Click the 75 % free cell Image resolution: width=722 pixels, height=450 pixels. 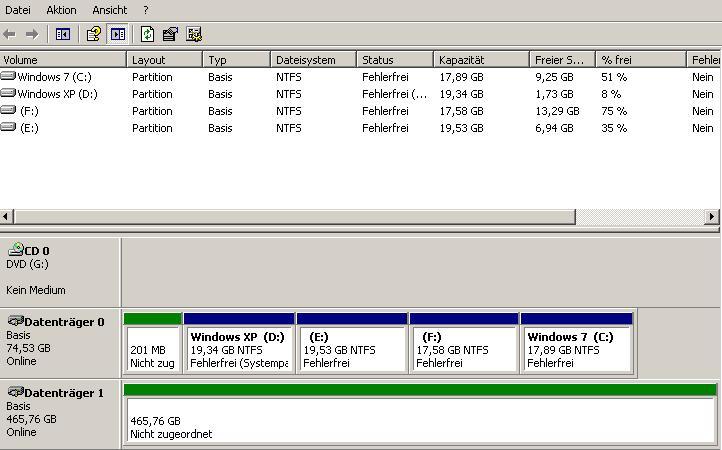[x=614, y=111]
